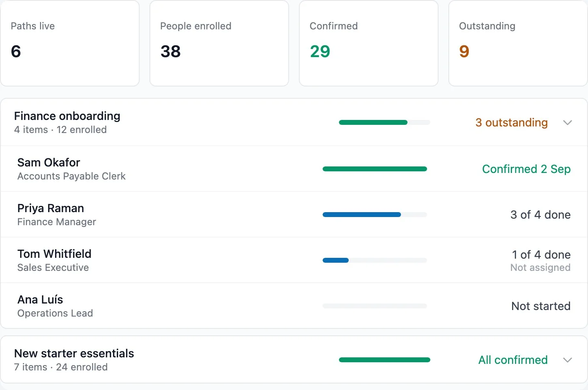The image size is (588, 390).
Task: Click the Confirmed 2 Sep status text
Action: (x=526, y=169)
